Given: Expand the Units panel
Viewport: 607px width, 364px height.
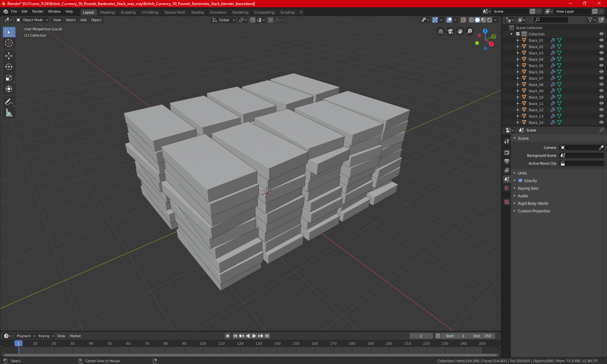Looking at the screenshot, I should tap(522, 173).
